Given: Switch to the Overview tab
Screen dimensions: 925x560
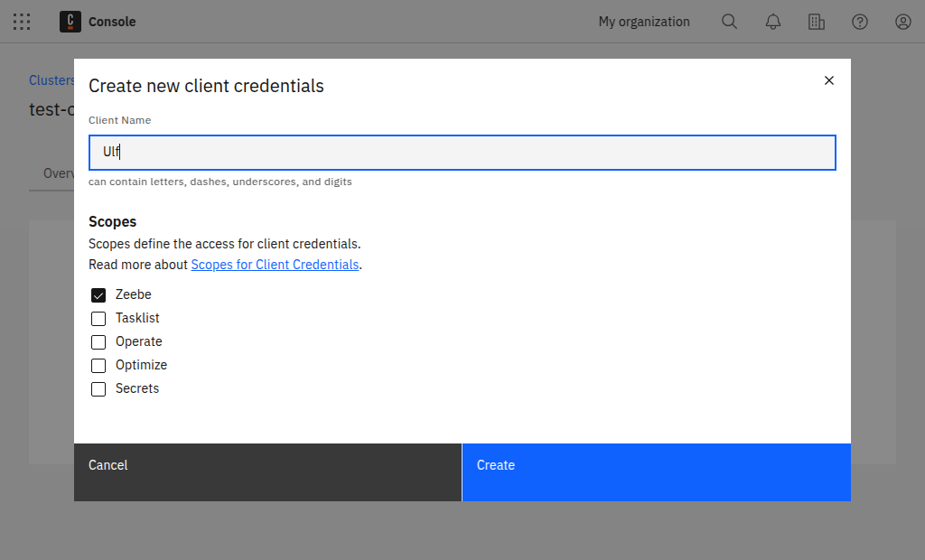Looking at the screenshot, I should pyautogui.click(x=58, y=173).
